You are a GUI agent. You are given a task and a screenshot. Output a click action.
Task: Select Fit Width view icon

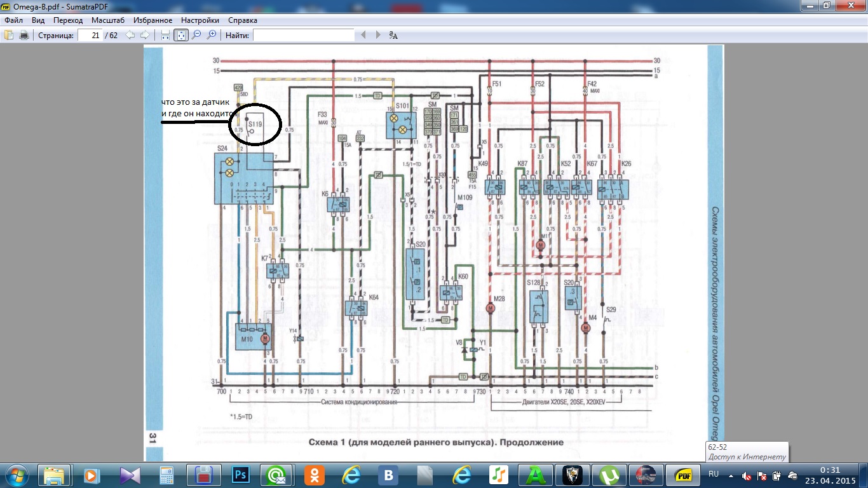(x=166, y=35)
